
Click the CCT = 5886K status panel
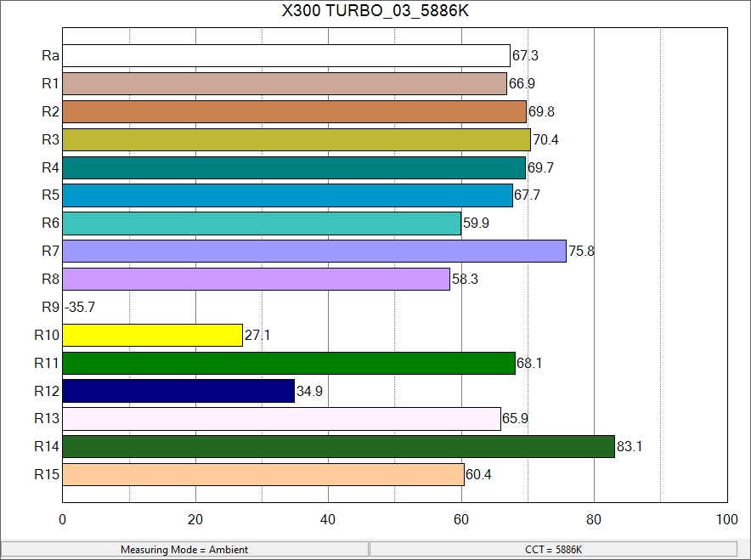554,550
